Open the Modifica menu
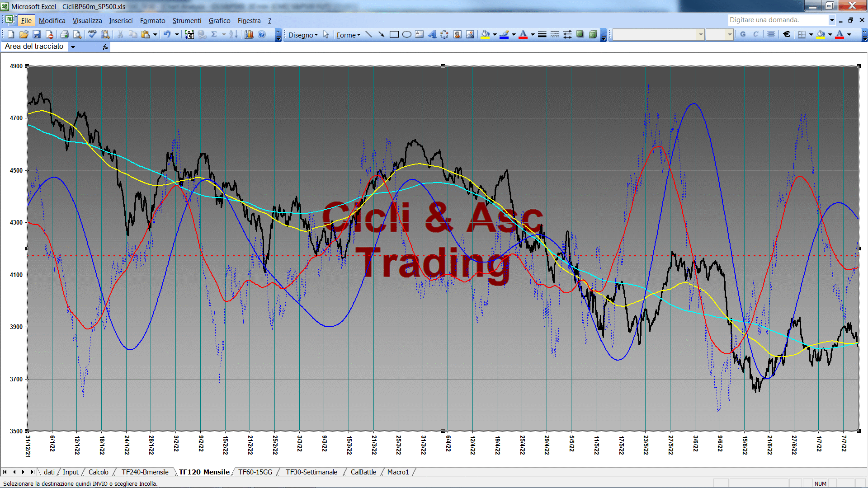 pos(52,21)
